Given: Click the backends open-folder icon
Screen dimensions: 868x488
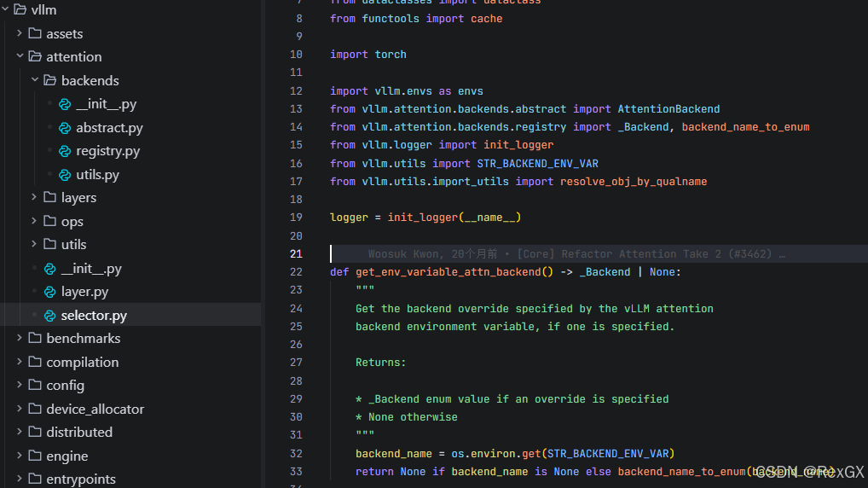Looking at the screenshot, I should pos(49,80).
